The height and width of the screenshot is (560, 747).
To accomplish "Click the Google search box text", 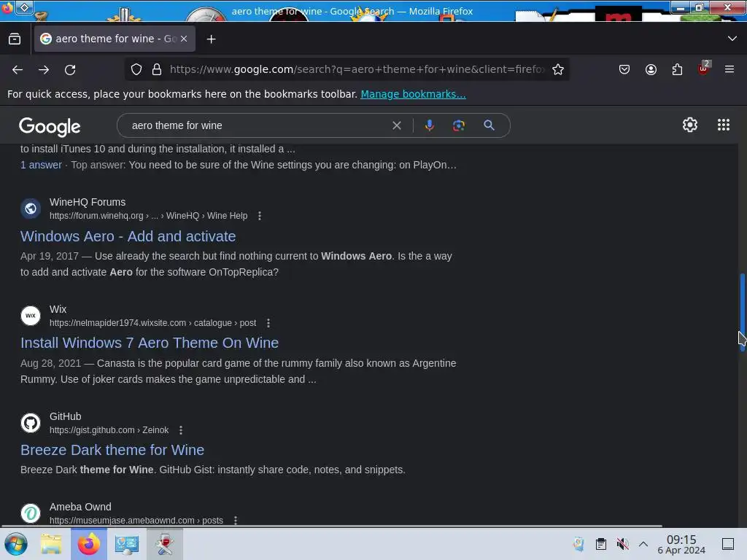I will click(x=177, y=125).
